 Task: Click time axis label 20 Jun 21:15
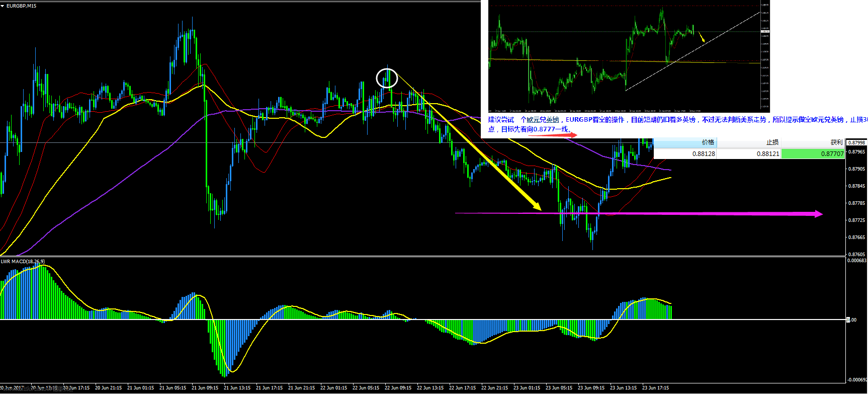pyautogui.click(x=108, y=388)
